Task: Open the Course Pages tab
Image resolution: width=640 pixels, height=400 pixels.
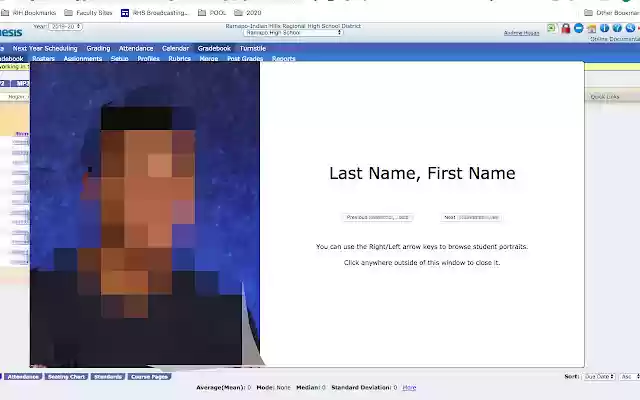Action: pos(149,376)
